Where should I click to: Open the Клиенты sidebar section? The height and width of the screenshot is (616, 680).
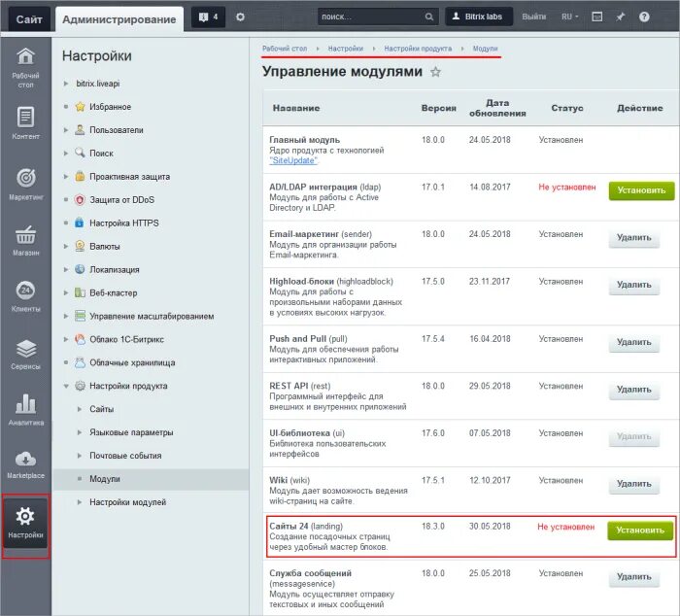(x=25, y=296)
